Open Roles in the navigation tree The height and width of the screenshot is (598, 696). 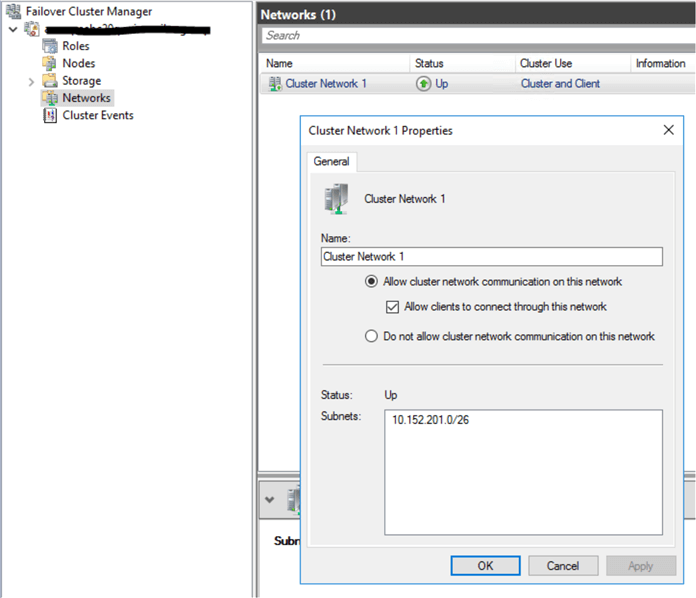pyautogui.click(x=75, y=46)
